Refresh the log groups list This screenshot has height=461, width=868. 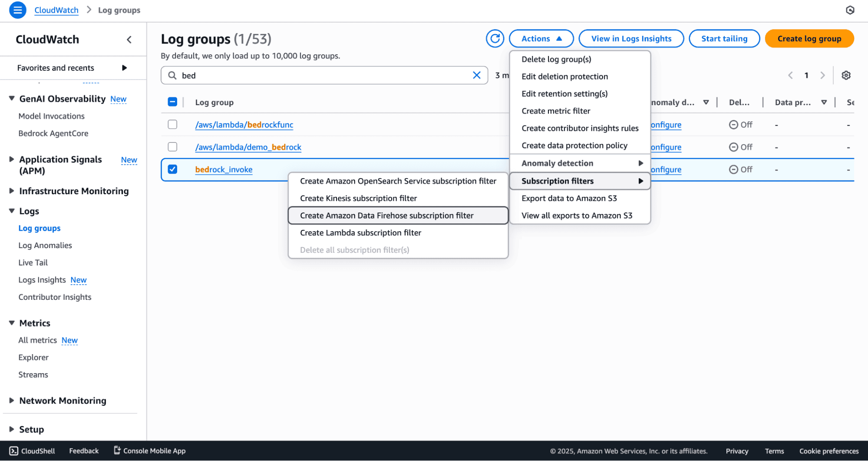click(495, 38)
